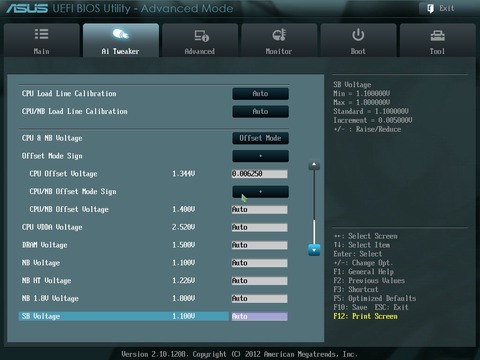Click the Boot tab power icon
480x360 pixels.
point(358,35)
